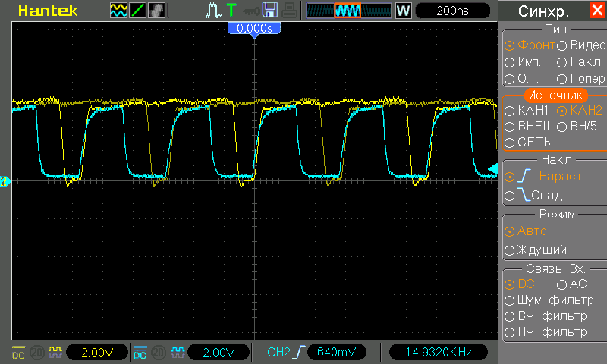
Task: Select the Видео trigger type
Action: pos(581,45)
